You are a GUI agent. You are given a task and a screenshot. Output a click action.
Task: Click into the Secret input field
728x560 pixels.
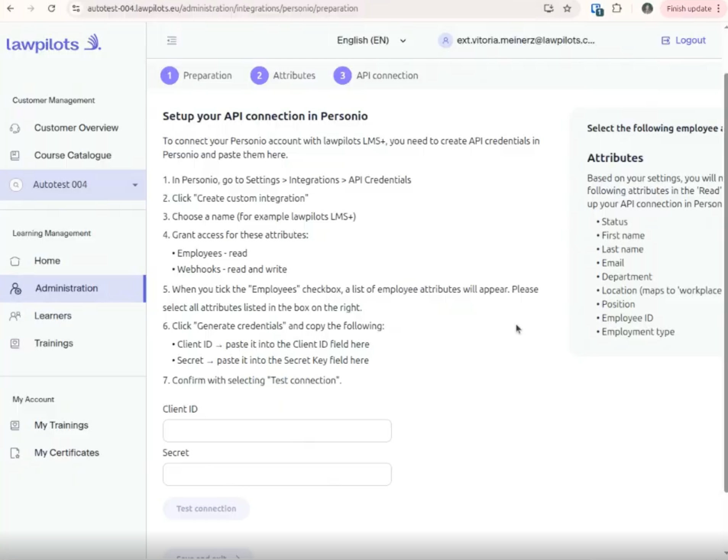(x=277, y=474)
